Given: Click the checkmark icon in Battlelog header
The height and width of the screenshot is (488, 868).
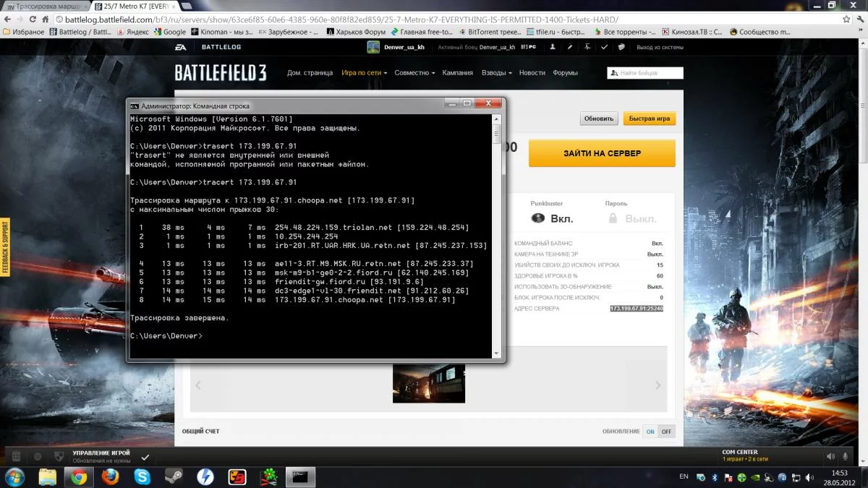Looking at the screenshot, I should coord(604,47).
